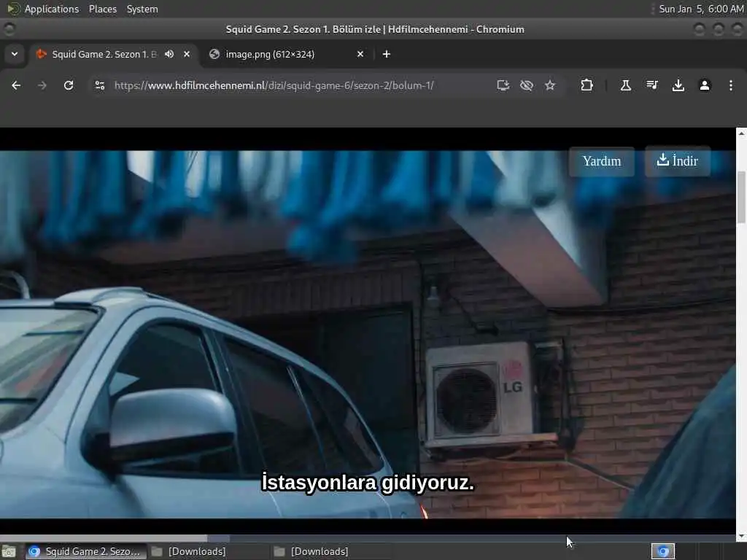
Task: Click the video player frame
Action: 368,334
